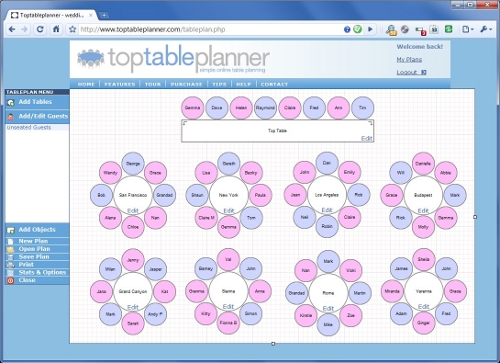
Task: Click the New Plan page icon
Action: tap(11, 241)
